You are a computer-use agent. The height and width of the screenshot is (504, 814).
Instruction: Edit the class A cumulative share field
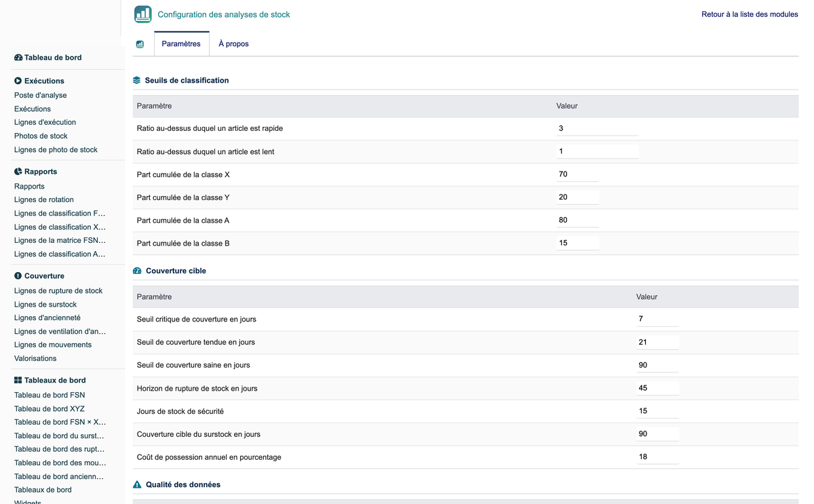click(577, 220)
